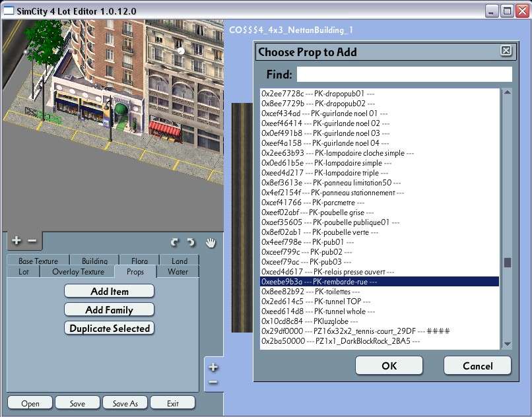532x417 pixels.
Task: Select highlighted prop PK-rembarde-rue
Action: (x=380, y=282)
